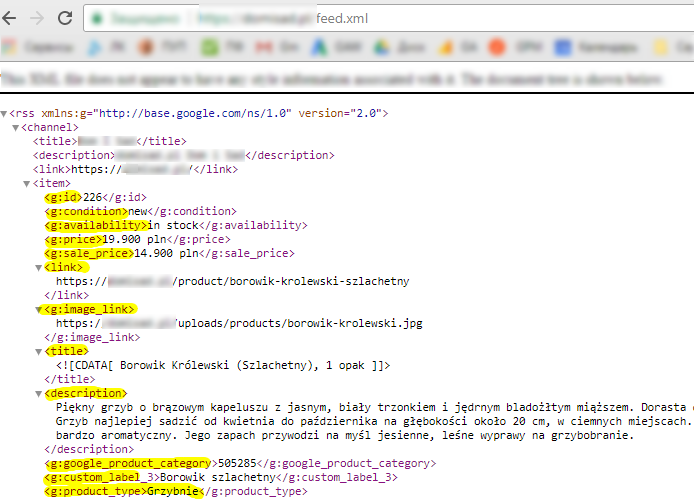The height and width of the screenshot is (499, 694).
Task: Click the closing </description> tag in item
Action: point(89,450)
